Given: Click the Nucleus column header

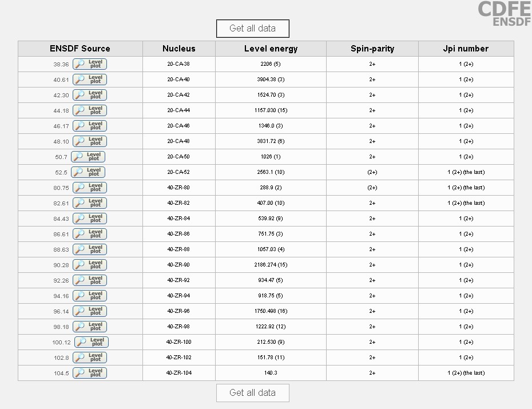Looking at the screenshot, I should (x=179, y=49).
